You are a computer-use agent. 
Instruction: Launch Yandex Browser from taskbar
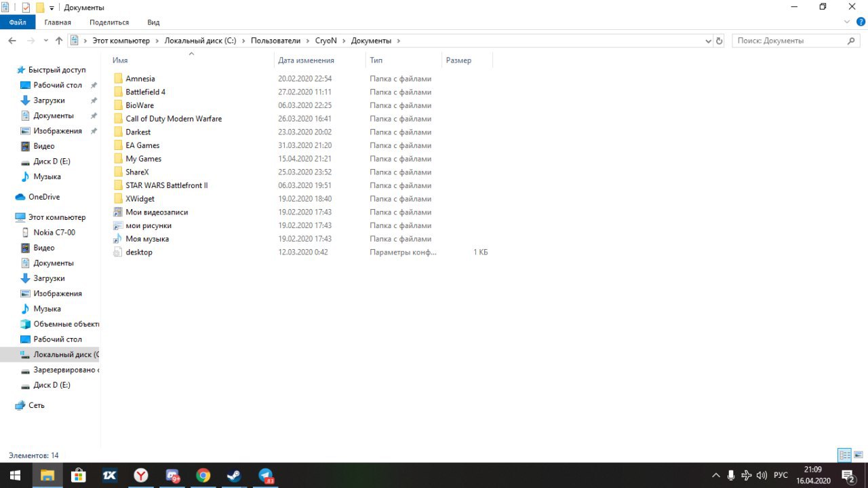140,475
